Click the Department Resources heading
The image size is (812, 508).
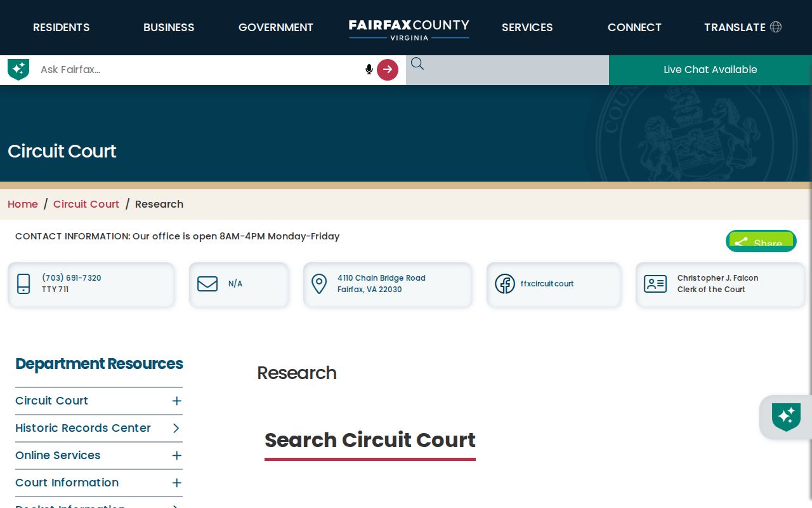click(x=99, y=364)
